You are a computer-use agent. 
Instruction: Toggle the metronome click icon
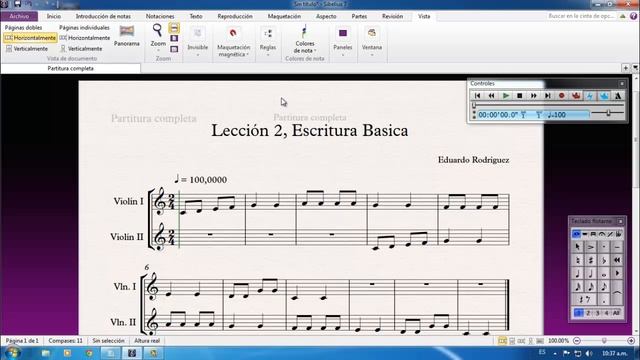tap(618, 96)
